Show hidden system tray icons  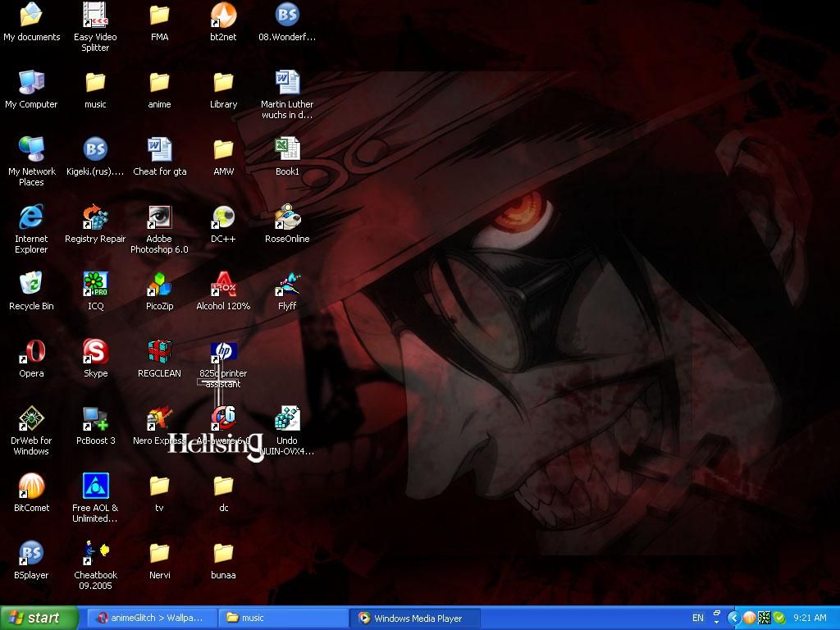733,619
